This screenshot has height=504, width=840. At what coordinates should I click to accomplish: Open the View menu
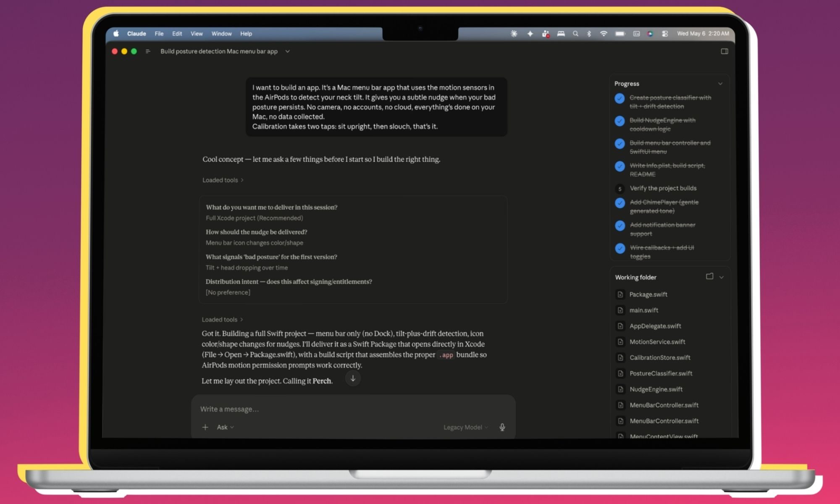tap(197, 34)
